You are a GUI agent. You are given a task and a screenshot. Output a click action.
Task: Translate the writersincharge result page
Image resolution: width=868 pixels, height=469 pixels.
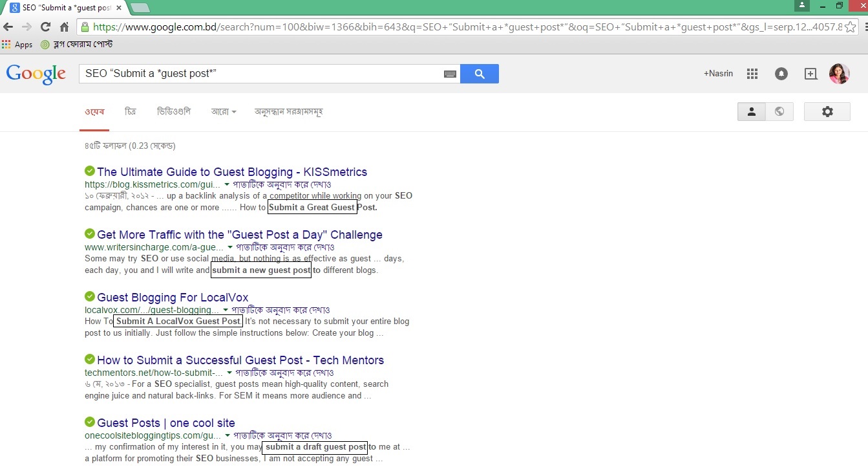[286, 247]
